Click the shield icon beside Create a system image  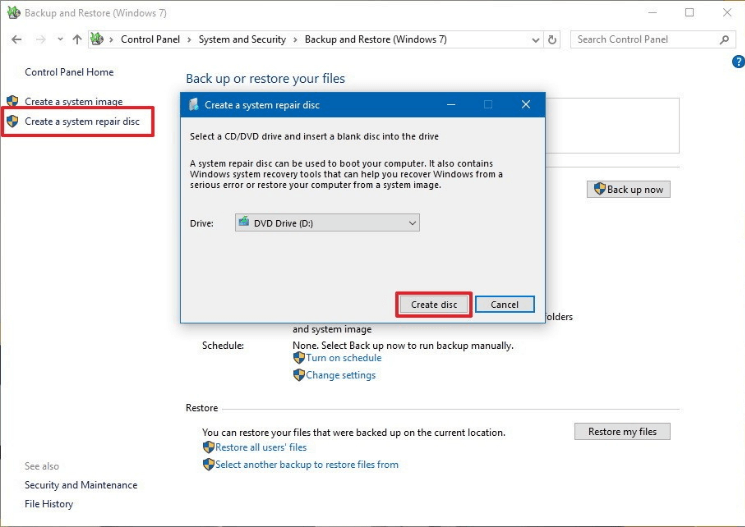coord(12,102)
